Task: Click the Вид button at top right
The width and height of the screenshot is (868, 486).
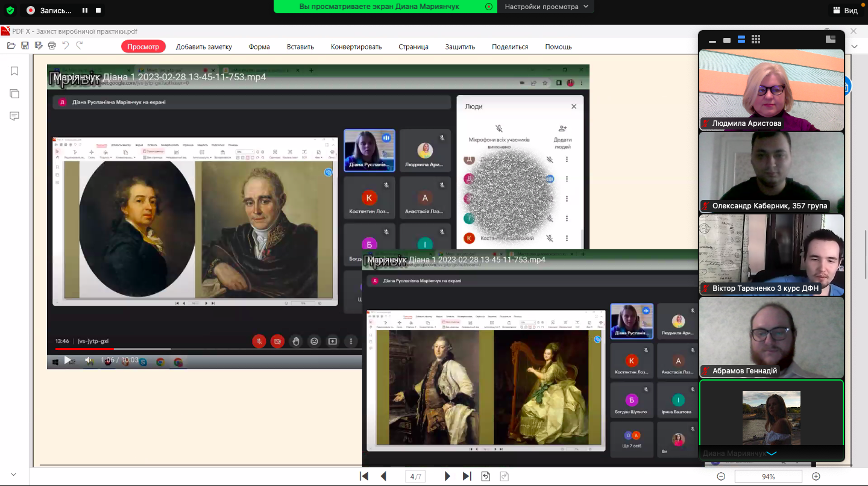Action: (x=845, y=10)
